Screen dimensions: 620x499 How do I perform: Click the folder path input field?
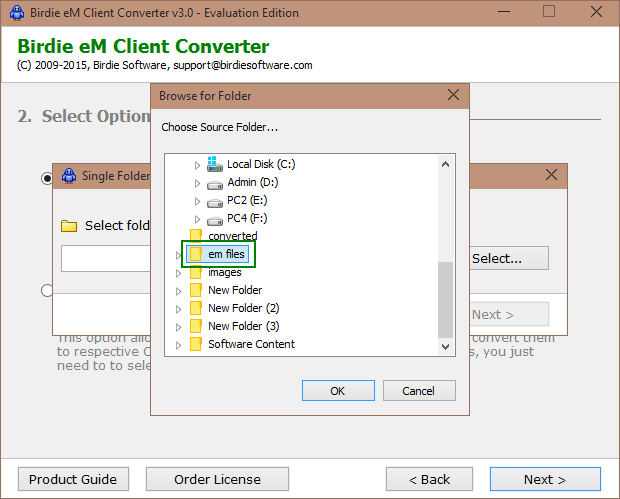click(x=106, y=258)
